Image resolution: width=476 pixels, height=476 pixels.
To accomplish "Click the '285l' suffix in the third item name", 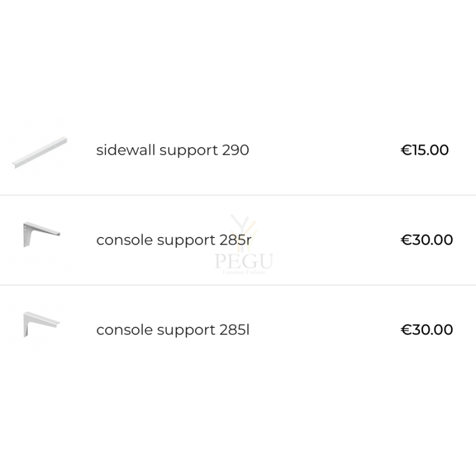I will tap(234, 330).
